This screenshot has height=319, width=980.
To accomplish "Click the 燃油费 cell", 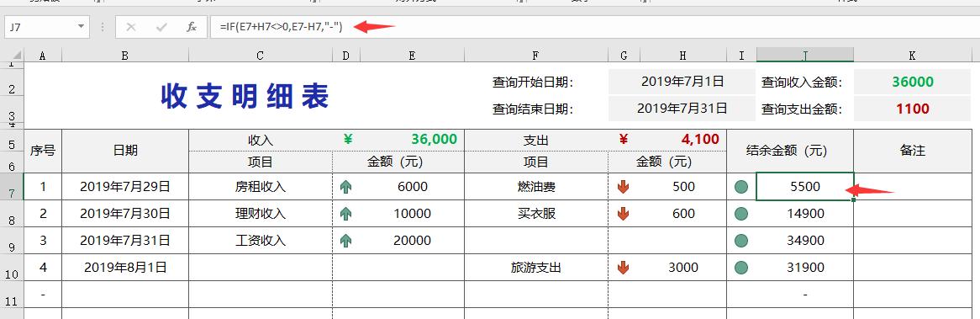I will (x=536, y=186).
